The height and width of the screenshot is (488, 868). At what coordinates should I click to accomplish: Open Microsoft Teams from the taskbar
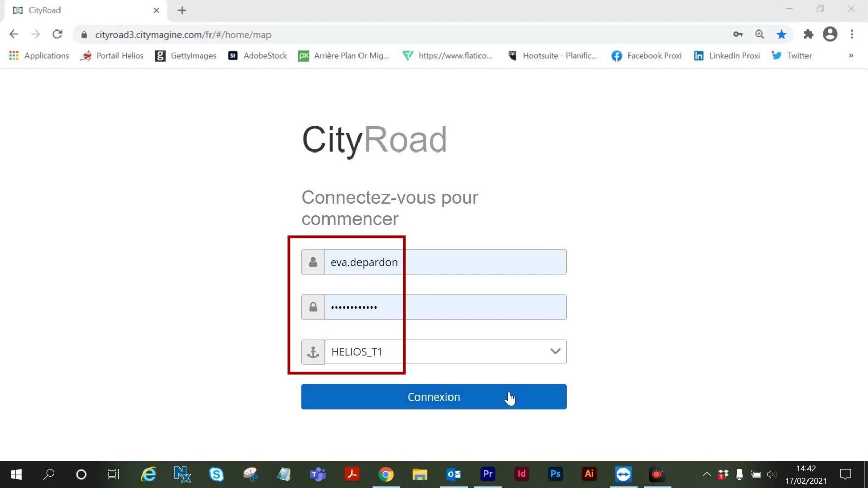[318, 474]
